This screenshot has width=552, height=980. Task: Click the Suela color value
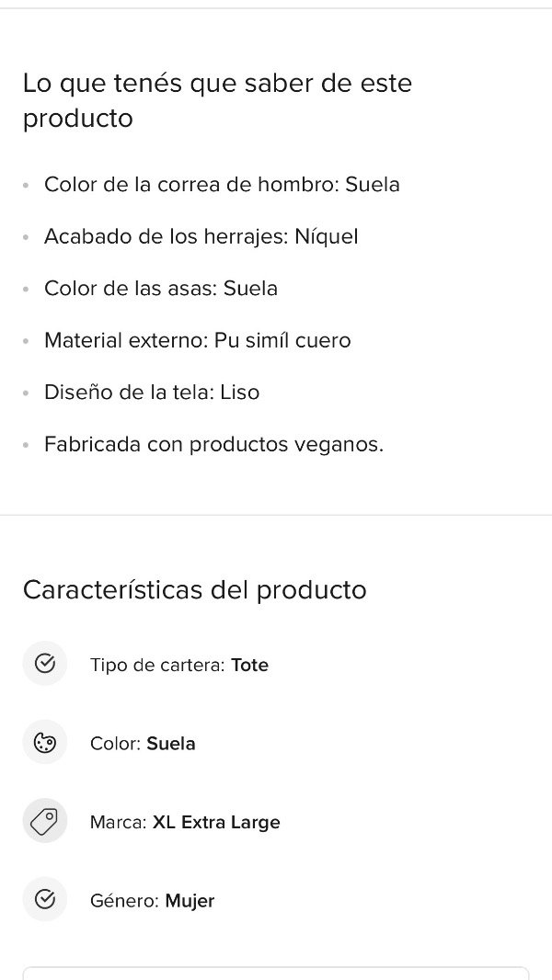pyautogui.click(x=170, y=743)
